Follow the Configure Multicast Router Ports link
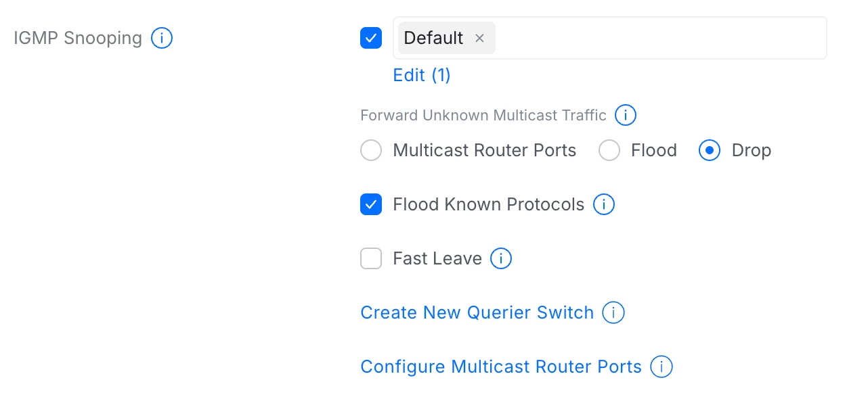This screenshot has width=868, height=395. coord(500,367)
